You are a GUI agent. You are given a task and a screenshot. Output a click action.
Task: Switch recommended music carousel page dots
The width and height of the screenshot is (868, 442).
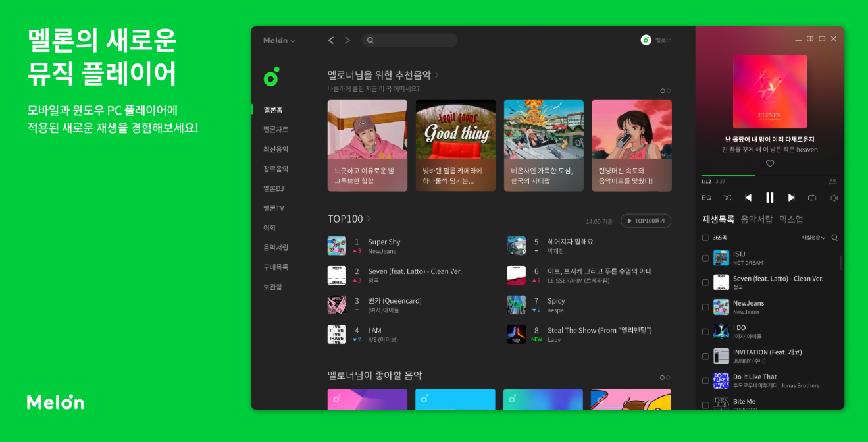(x=665, y=91)
